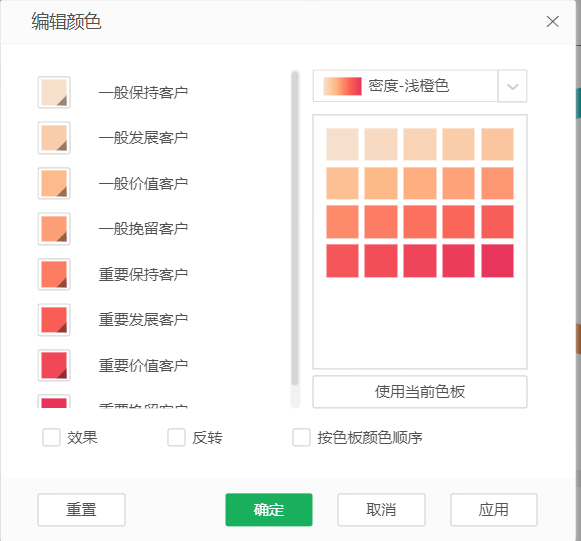Screen dimensions: 581x541
Task: Click the color icon for 重要发展客户
Action: click(54, 320)
